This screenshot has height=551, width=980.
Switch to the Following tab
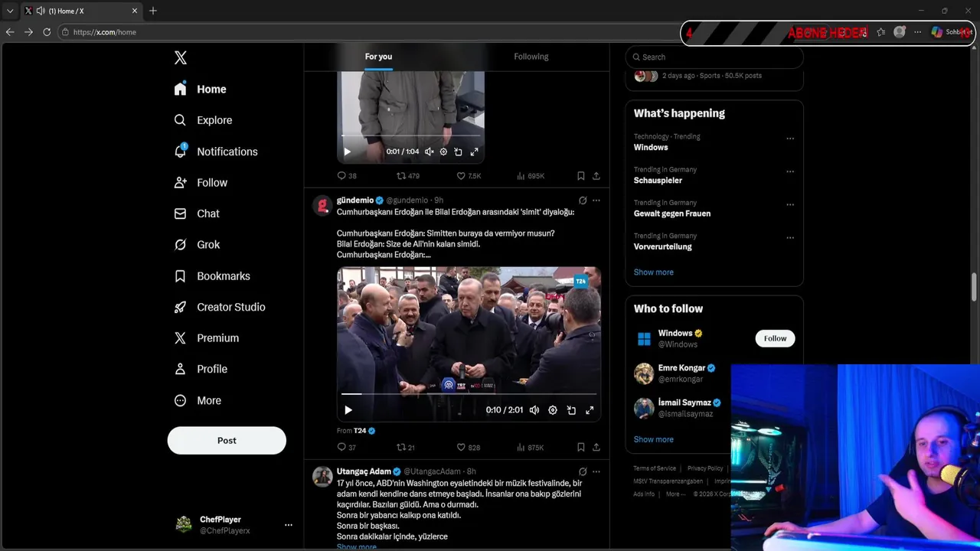click(531, 57)
